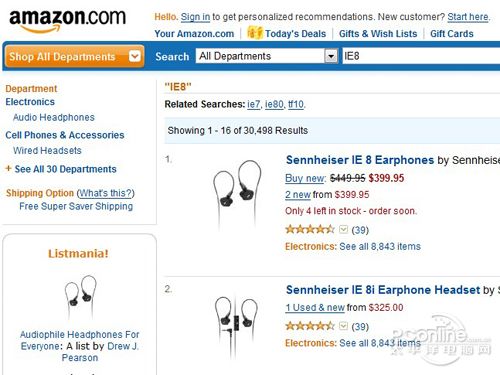Open the 1 Used & new offers link
The width and height of the screenshot is (500, 375).
coord(315,307)
